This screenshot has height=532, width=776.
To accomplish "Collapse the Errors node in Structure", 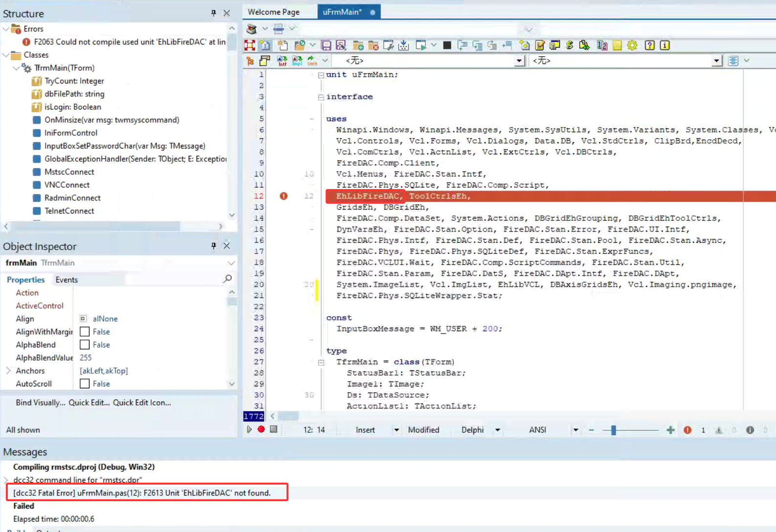I will click(x=6, y=29).
